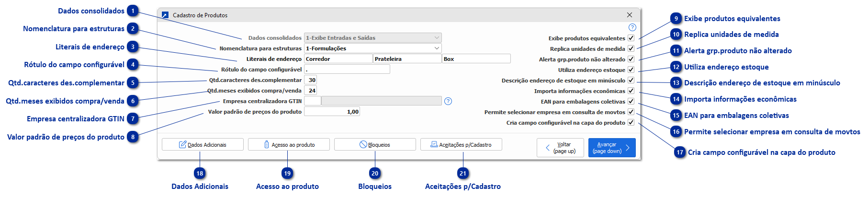The height and width of the screenshot is (199, 868).
Task: Go back with Voltar (page up)
Action: pyautogui.click(x=560, y=148)
